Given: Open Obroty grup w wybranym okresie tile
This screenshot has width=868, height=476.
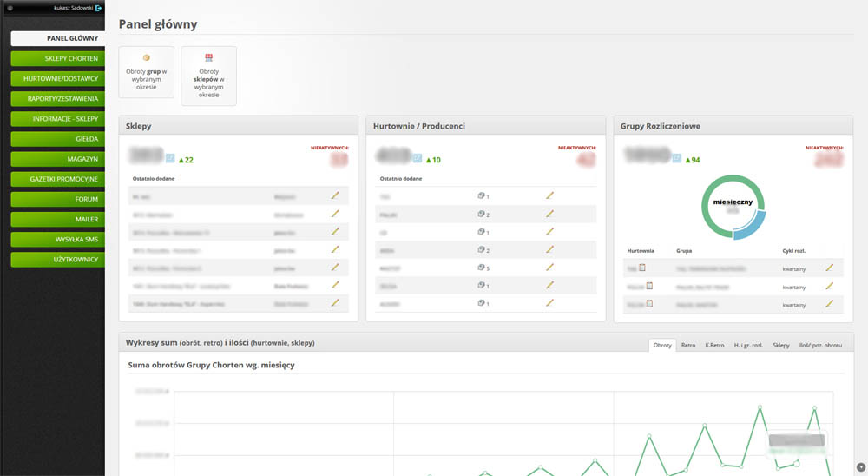Looking at the screenshot, I should (146, 72).
